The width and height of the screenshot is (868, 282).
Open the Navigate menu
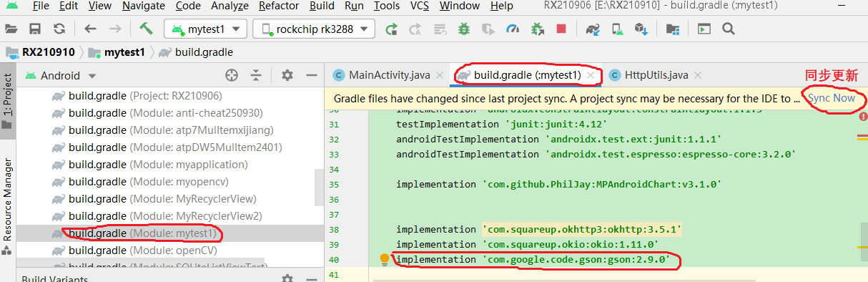click(x=143, y=6)
